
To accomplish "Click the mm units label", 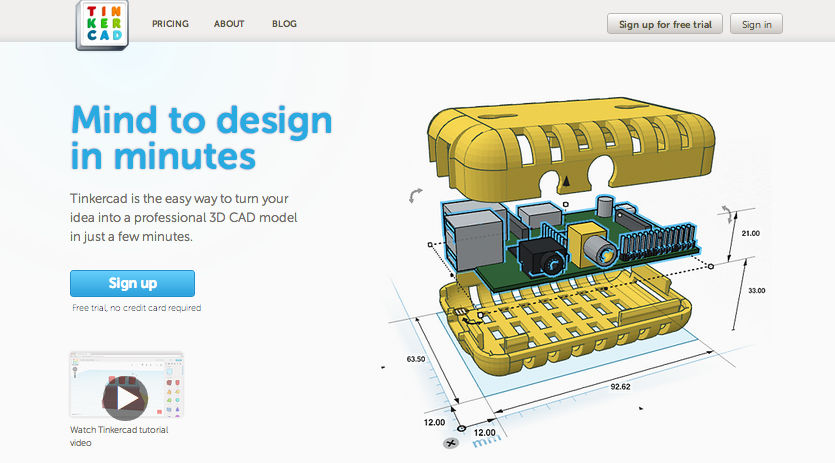I will [487, 441].
